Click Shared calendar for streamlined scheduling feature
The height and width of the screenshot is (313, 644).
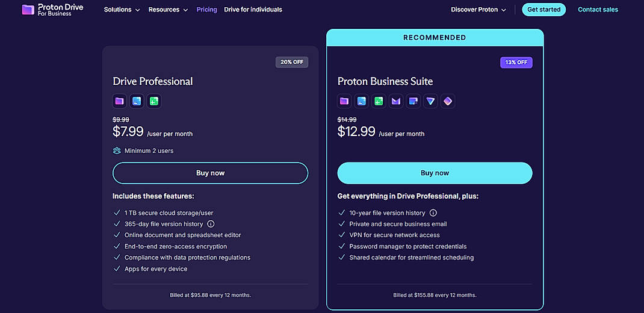click(x=412, y=258)
